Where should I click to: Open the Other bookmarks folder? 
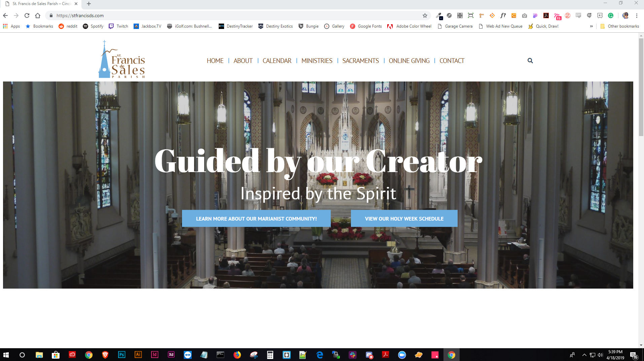tap(620, 26)
